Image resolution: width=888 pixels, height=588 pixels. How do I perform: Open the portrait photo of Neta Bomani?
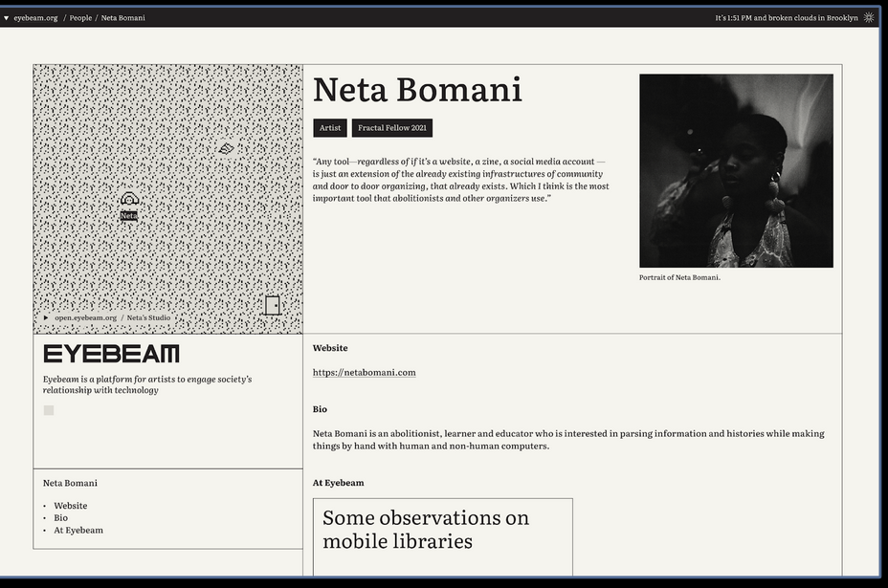pyautogui.click(x=736, y=170)
